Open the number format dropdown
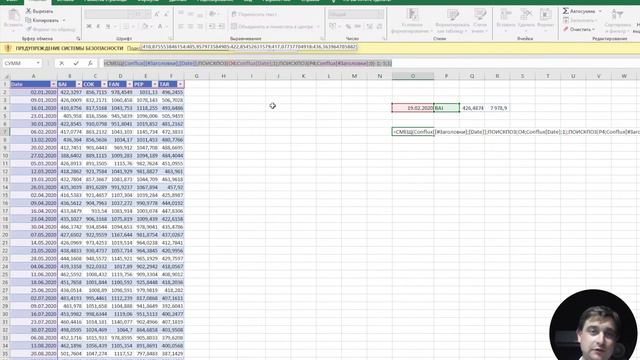Screen dimensions: 640x360 (380, 14)
